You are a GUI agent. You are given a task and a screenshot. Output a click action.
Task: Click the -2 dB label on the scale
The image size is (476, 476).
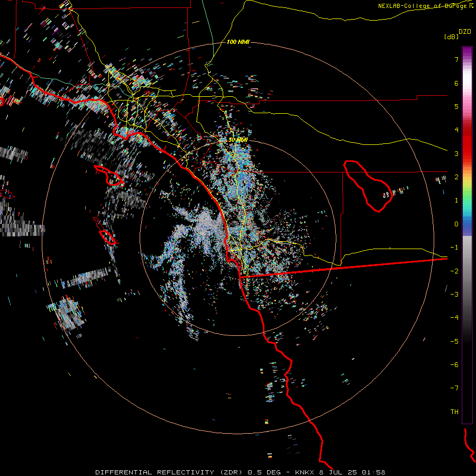[454, 271]
